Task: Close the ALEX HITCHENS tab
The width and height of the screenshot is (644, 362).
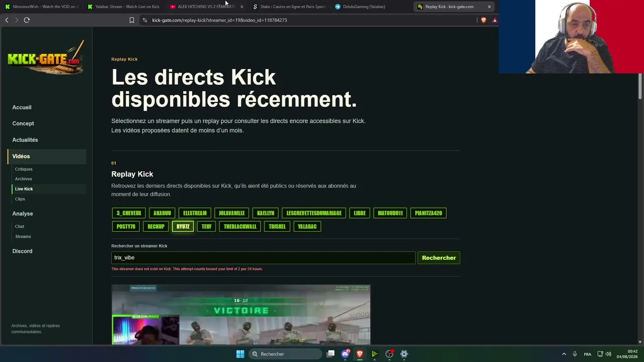Action: [242, 7]
